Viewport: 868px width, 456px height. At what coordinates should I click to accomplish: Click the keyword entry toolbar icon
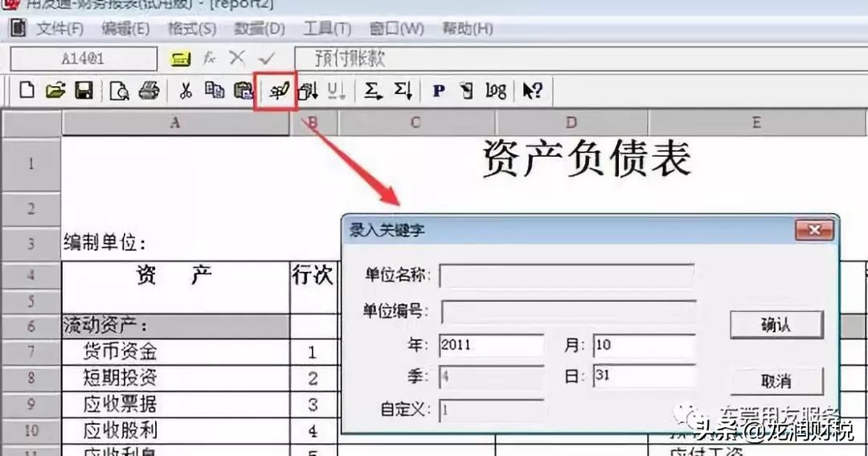click(x=278, y=90)
